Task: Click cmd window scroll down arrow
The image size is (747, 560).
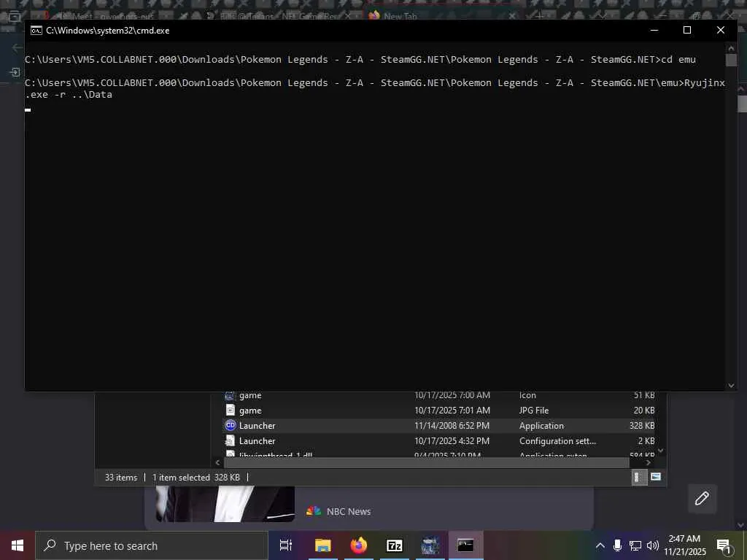Action: [x=731, y=386]
